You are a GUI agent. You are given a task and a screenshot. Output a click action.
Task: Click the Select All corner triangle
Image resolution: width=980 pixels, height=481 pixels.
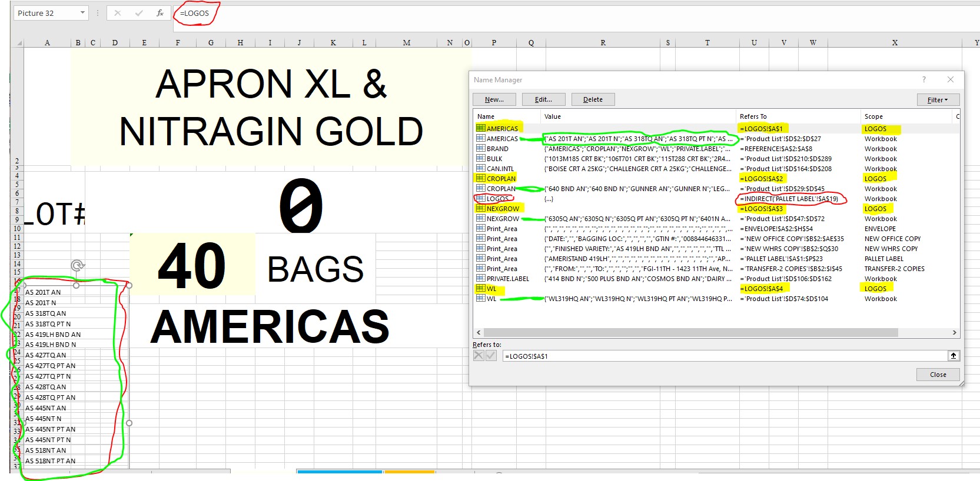coord(19,43)
